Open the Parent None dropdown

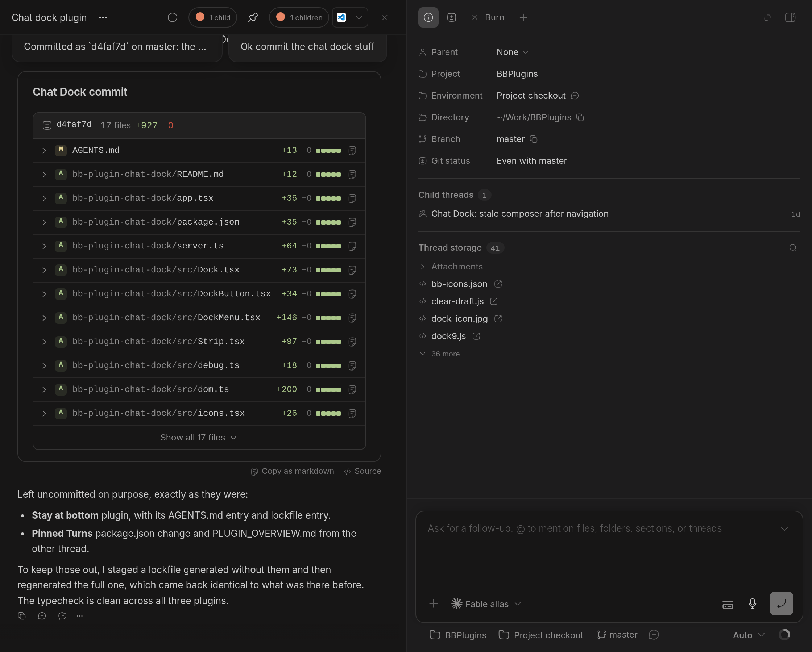click(512, 52)
